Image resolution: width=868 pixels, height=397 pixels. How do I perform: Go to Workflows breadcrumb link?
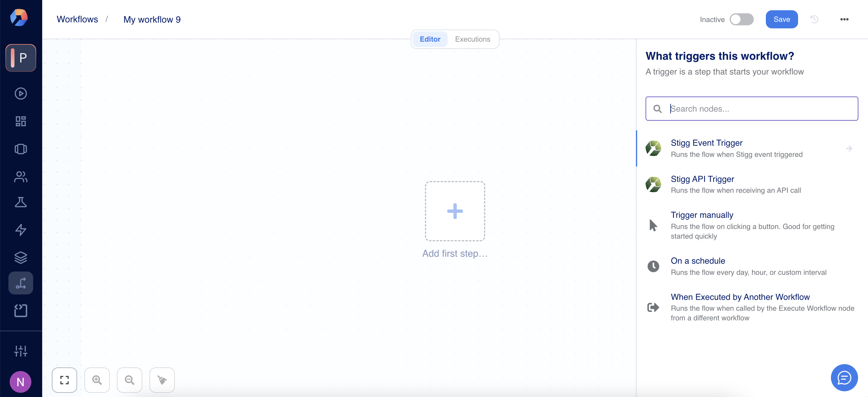click(x=77, y=19)
